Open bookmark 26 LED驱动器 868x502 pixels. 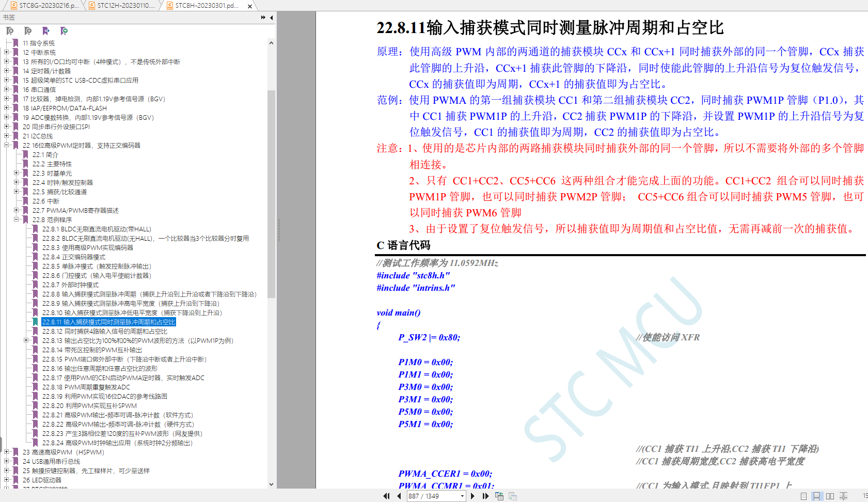(42, 480)
